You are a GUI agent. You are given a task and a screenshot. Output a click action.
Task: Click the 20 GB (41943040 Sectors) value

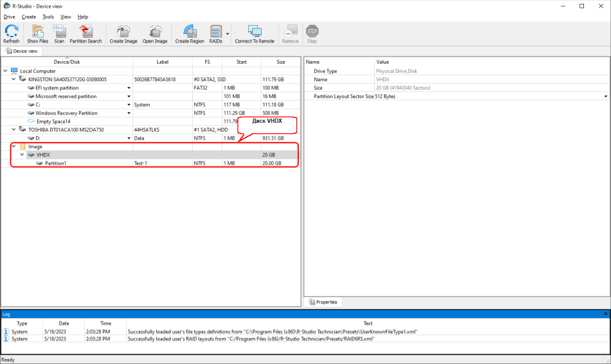pos(403,87)
